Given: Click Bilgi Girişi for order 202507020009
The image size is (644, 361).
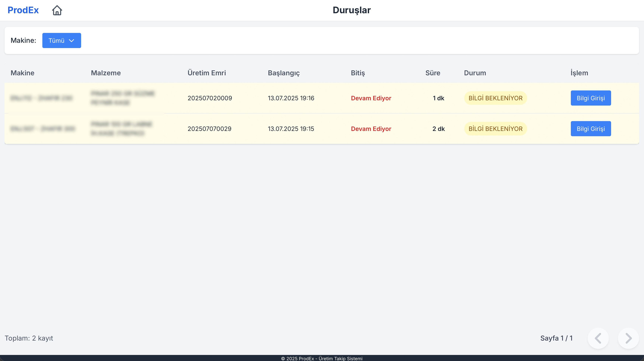Looking at the screenshot, I should 591,98.
